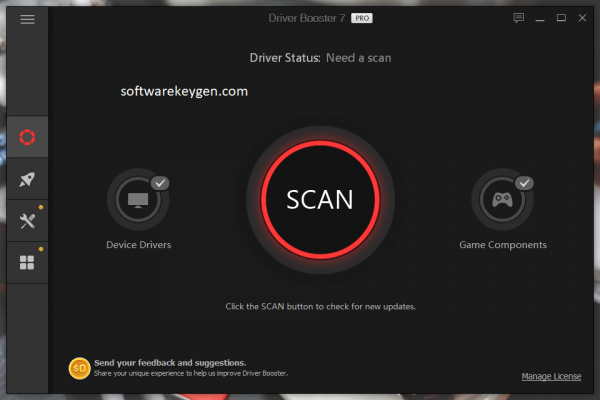Screen dimensions: 600x400
Task: Open the hamburger menu
Action: [27, 19]
